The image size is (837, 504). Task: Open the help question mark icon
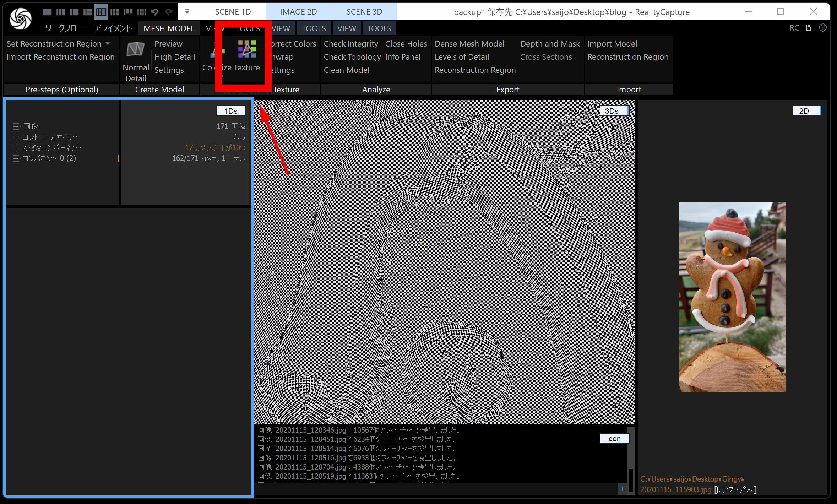(822, 28)
